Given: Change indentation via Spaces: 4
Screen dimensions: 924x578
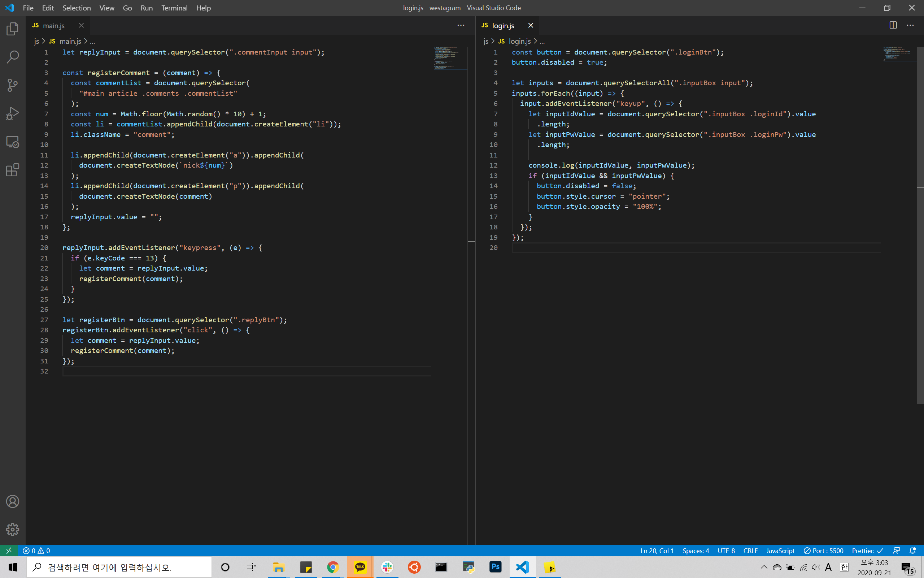Looking at the screenshot, I should (696, 551).
